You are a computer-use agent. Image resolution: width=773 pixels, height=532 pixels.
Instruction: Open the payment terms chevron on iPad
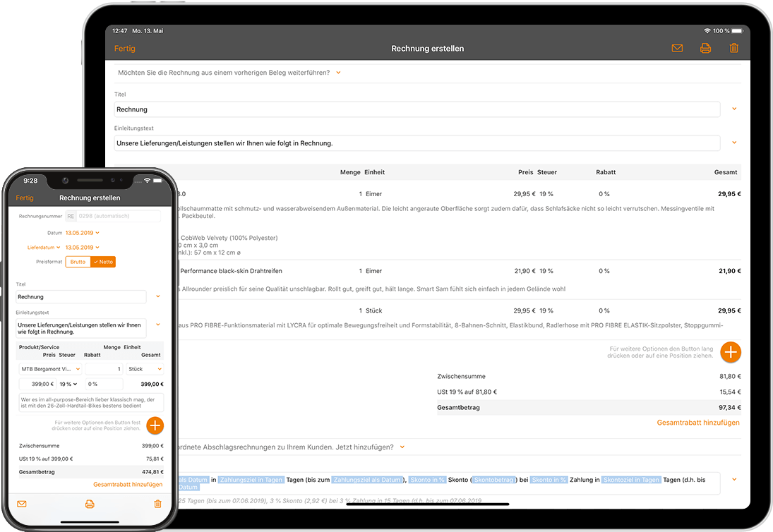click(734, 479)
